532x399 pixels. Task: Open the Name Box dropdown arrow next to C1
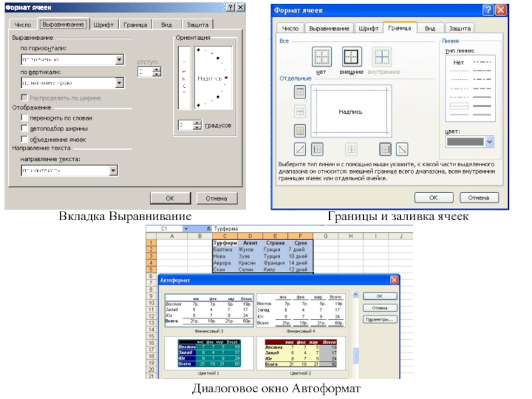pos(186,229)
